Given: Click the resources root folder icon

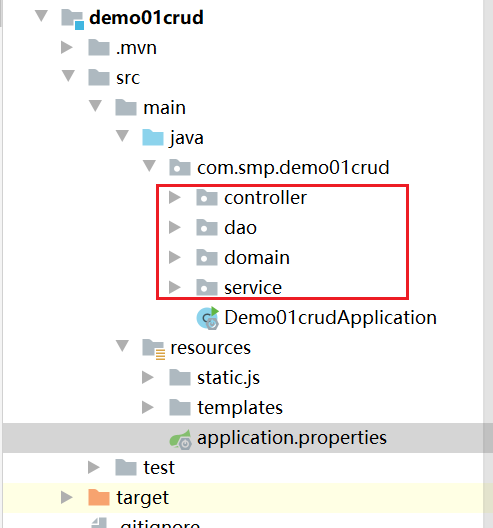Looking at the screenshot, I should point(154,349).
